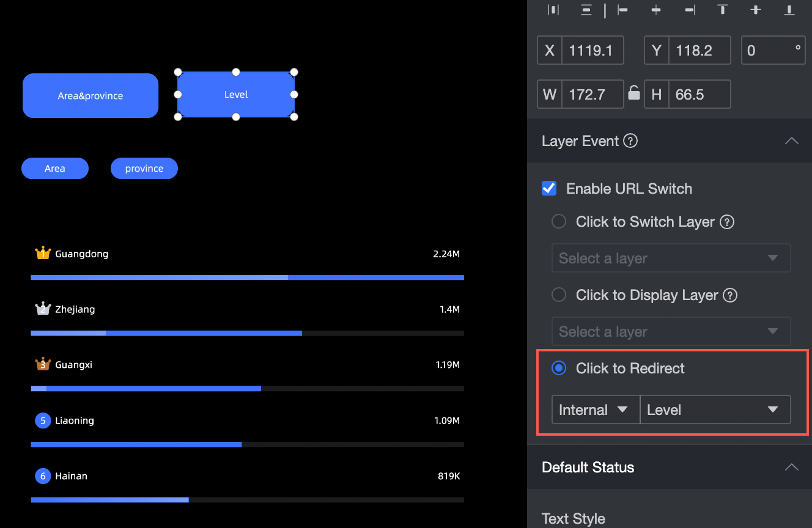Click the H height input field
Image resolution: width=812 pixels, height=528 pixels.
[699, 95]
